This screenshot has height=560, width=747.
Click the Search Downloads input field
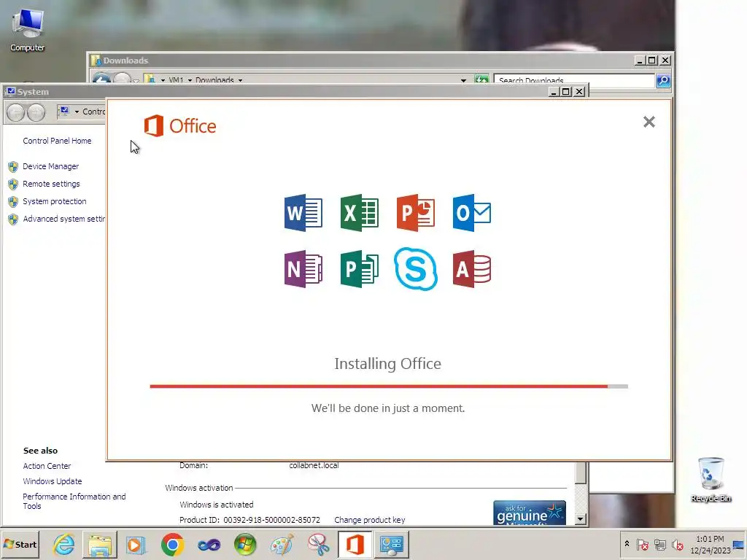(x=574, y=80)
